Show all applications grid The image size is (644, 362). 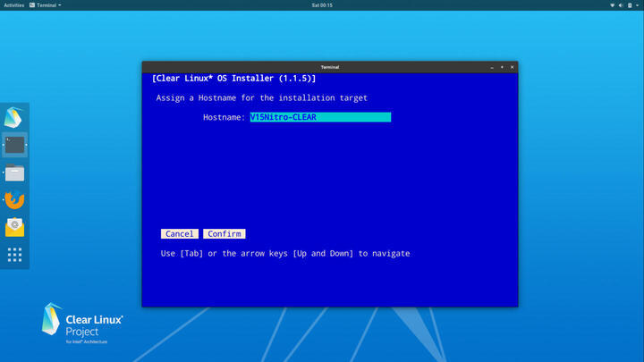[14, 255]
